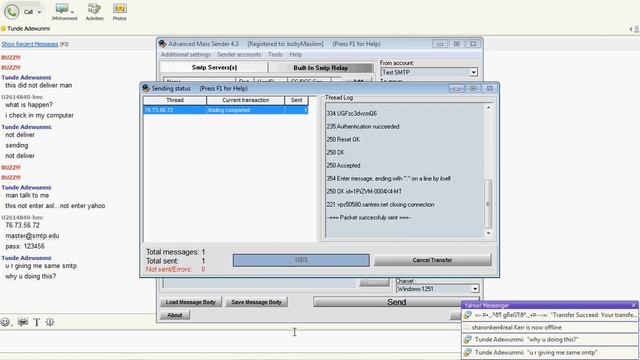Image resolution: width=640 pixels, height=360 pixels.
Task: Expand the Call button dropdown arrow
Action: pyautogui.click(x=39, y=12)
